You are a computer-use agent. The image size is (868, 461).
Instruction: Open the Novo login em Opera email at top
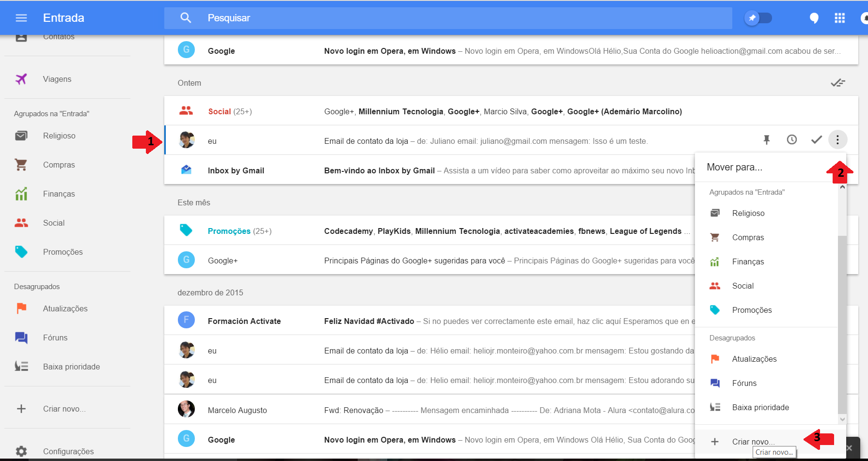coord(511,51)
